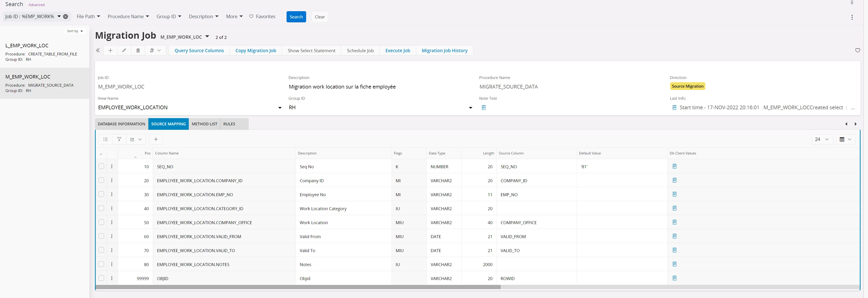Open the Note Text document icon
This screenshot has width=868, height=298.
tap(483, 108)
